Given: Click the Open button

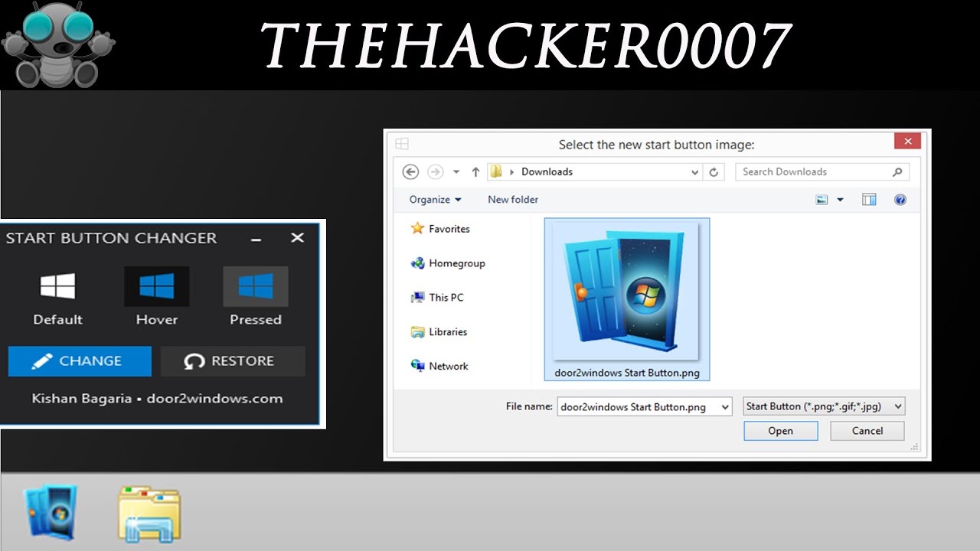Looking at the screenshot, I should [x=781, y=431].
